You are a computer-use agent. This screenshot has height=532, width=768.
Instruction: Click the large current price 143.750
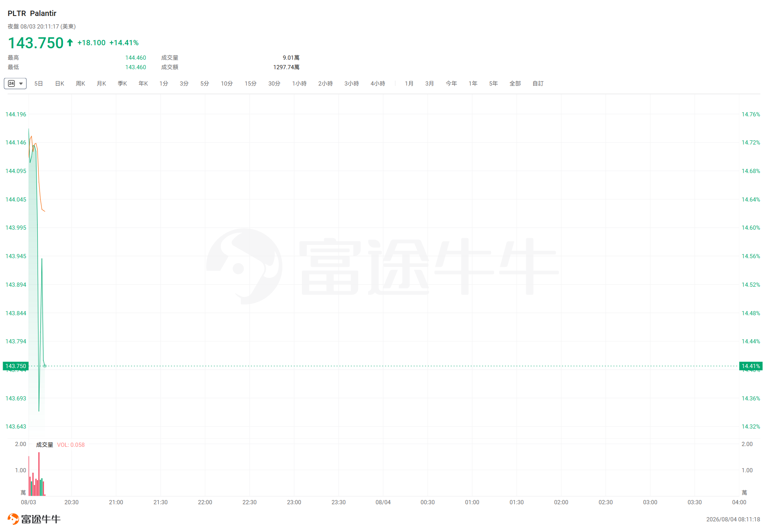(x=36, y=43)
